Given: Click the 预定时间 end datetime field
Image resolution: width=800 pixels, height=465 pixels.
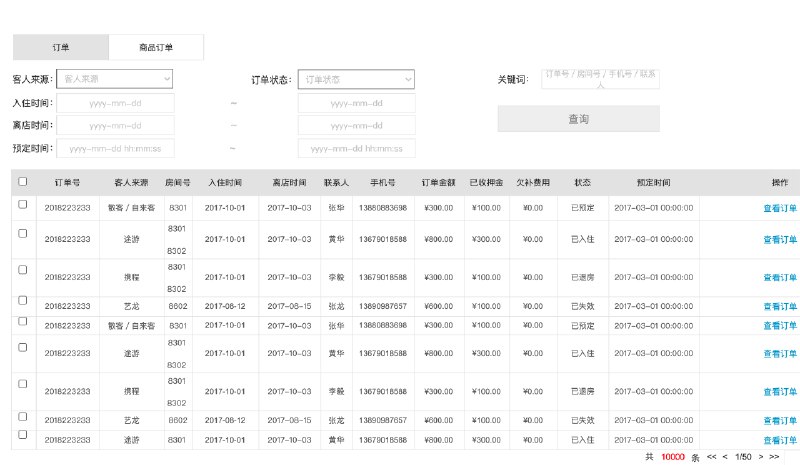Looking at the screenshot, I should click(x=357, y=149).
